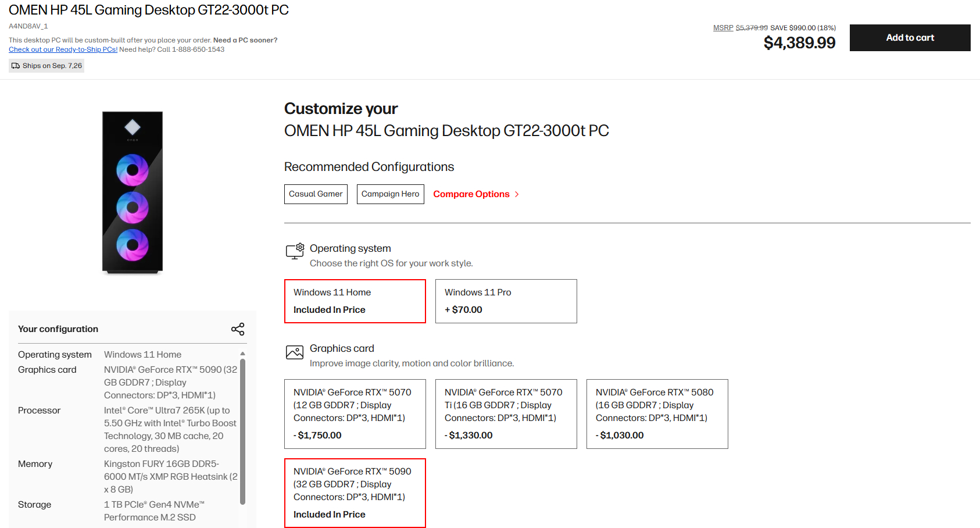Click the Processor row in configuration

pos(128,430)
